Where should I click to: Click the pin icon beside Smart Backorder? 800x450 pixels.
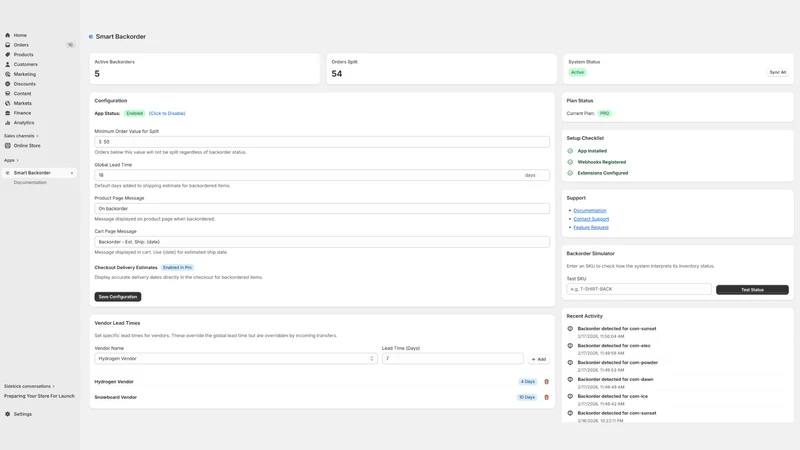point(72,173)
